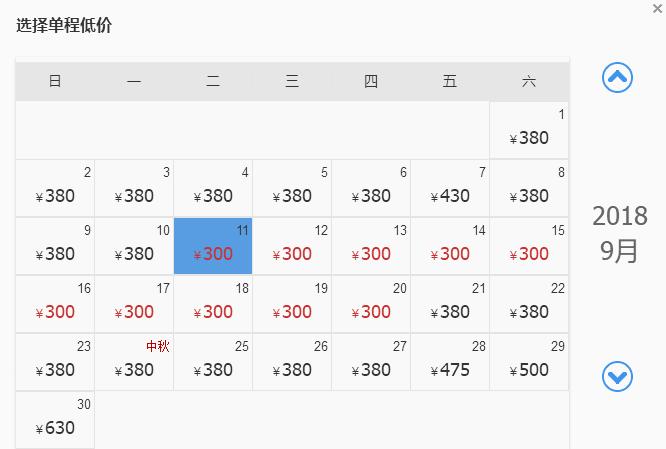
Task: Choose September 30 priced ¥630
Action: click(x=55, y=420)
